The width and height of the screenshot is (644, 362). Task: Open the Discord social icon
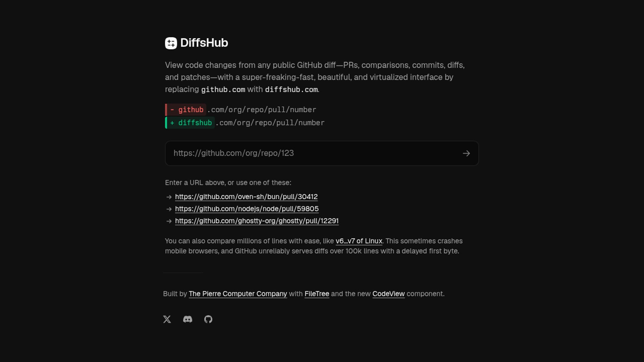[187, 319]
